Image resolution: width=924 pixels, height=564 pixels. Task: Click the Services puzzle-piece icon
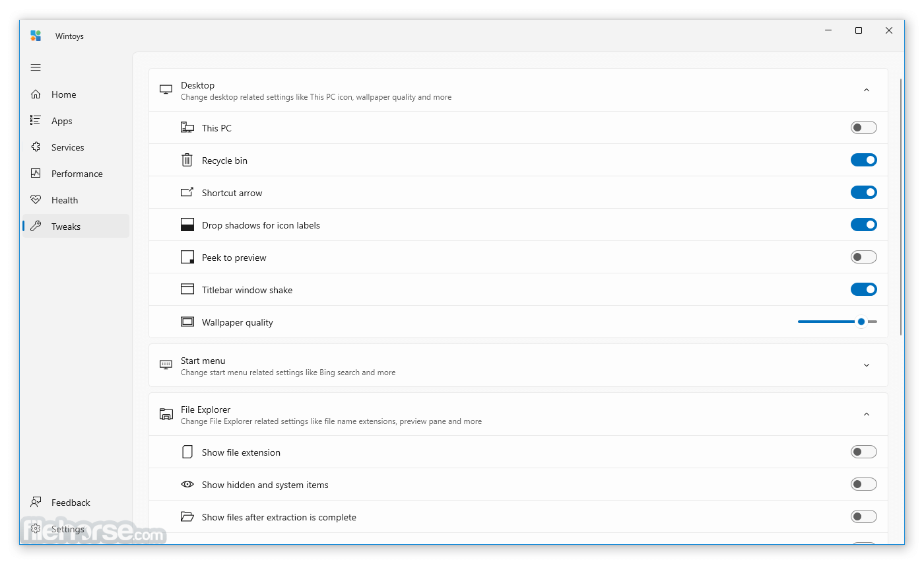[36, 147]
